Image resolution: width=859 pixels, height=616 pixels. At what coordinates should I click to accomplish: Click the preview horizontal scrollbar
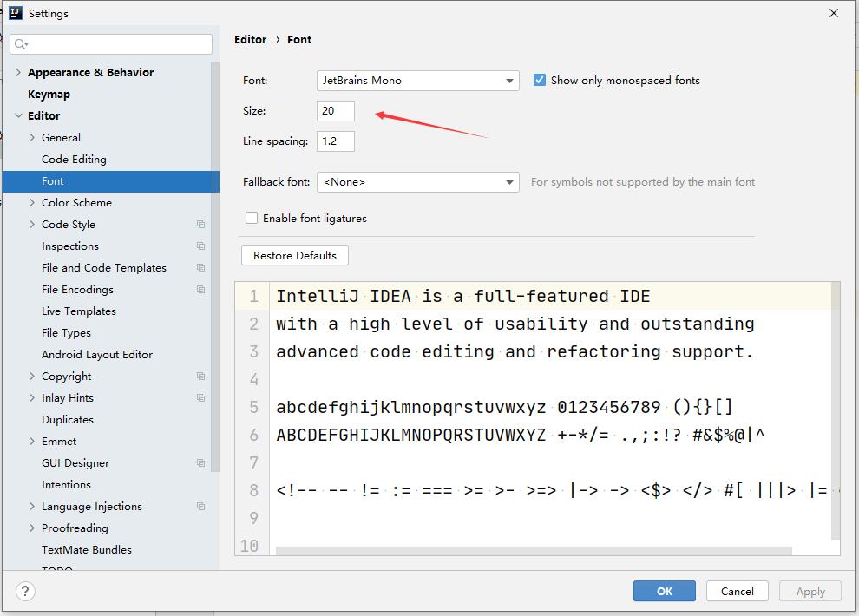pyautogui.click(x=534, y=550)
